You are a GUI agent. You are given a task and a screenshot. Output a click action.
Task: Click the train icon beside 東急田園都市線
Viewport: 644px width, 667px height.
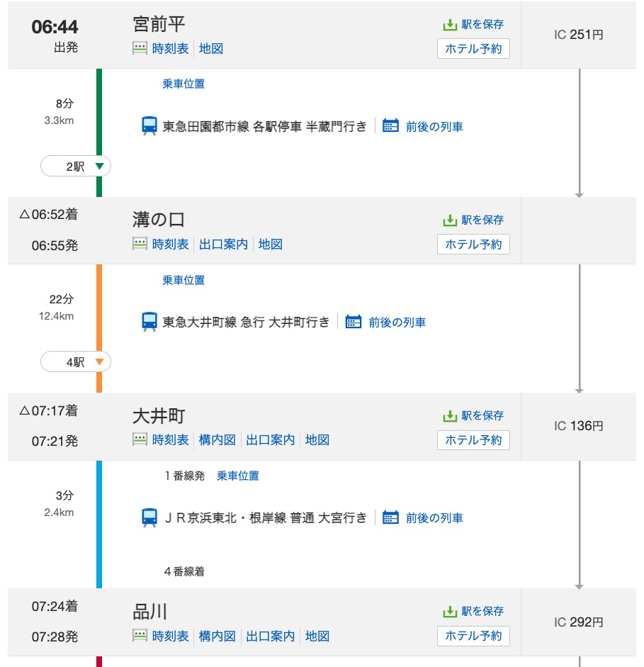[x=149, y=126]
